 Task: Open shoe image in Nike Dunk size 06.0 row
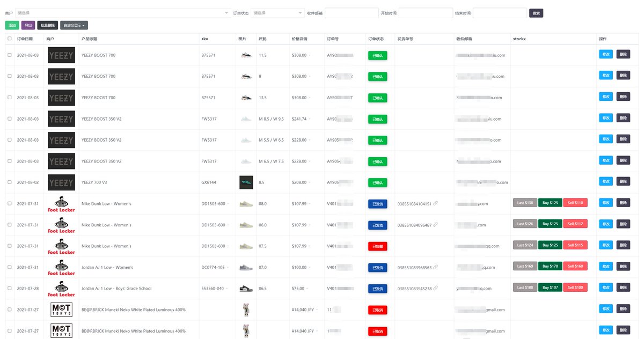pos(246,225)
